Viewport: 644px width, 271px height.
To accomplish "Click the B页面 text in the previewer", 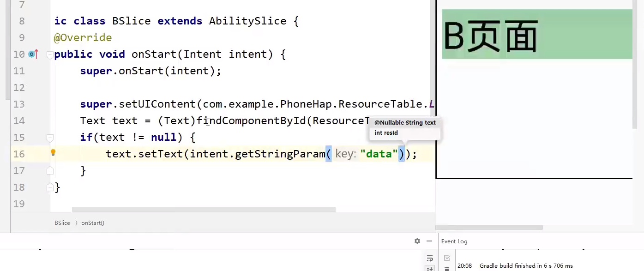I will point(491,36).
